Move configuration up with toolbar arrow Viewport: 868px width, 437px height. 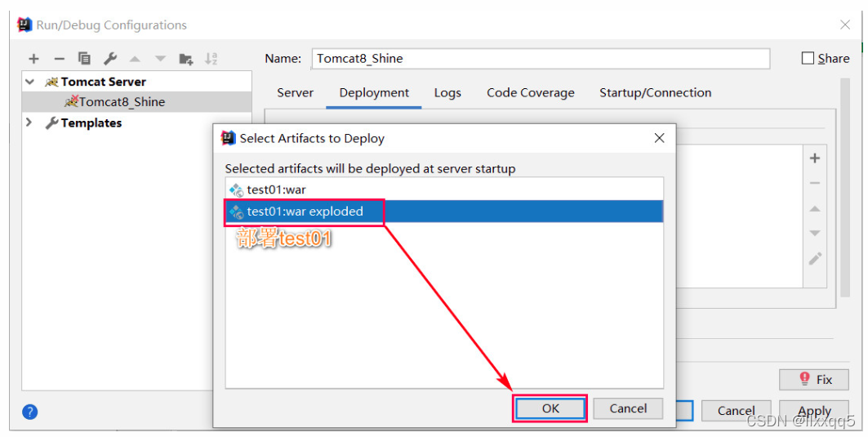(x=135, y=59)
